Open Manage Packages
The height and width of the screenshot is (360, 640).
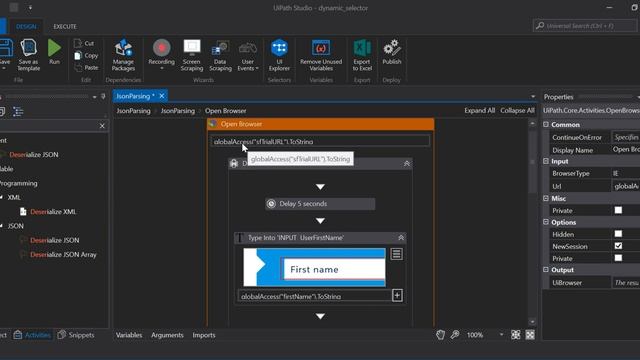pos(123,55)
